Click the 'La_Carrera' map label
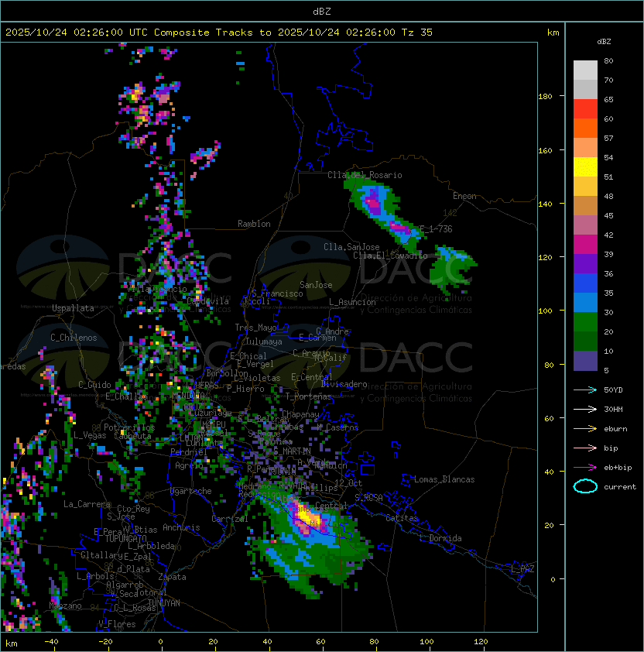This screenshot has height=652, width=644. [x=87, y=504]
